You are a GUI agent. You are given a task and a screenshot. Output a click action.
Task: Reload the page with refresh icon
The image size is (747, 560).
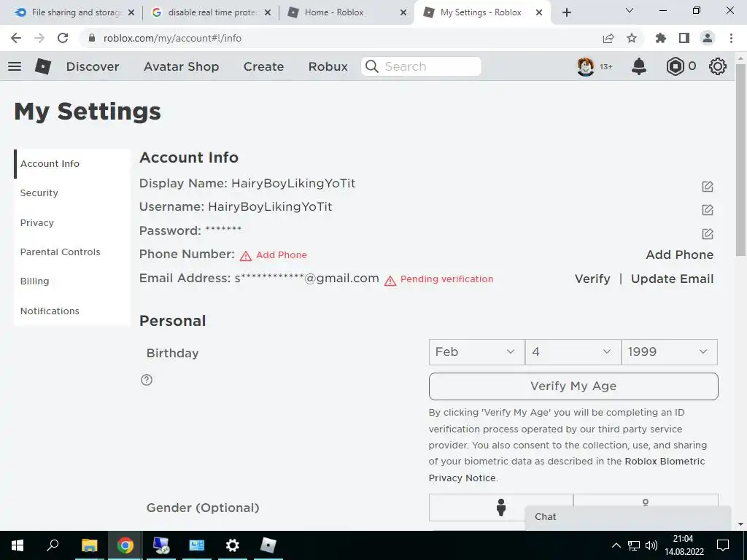[x=63, y=38]
